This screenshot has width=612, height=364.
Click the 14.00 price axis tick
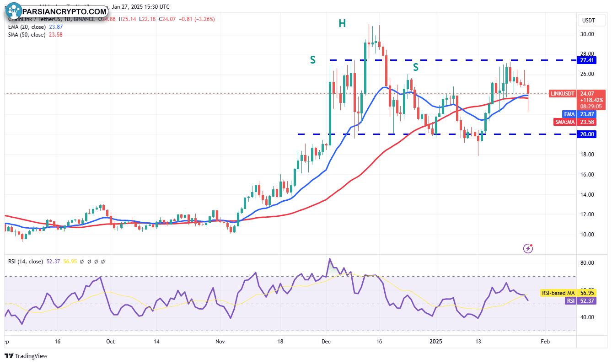coord(587,195)
